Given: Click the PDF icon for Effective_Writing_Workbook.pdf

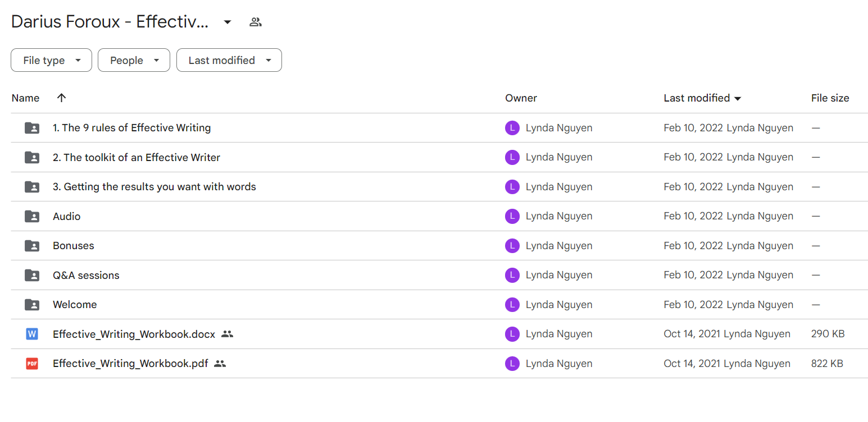Looking at the screenshot, I should coord(32,364).
